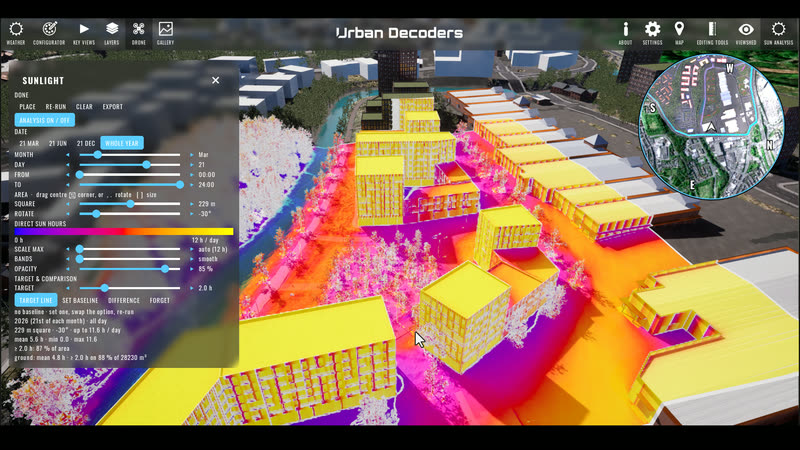Increase Target hours with right arrow
800x450 pixels.
coord(192,288)
